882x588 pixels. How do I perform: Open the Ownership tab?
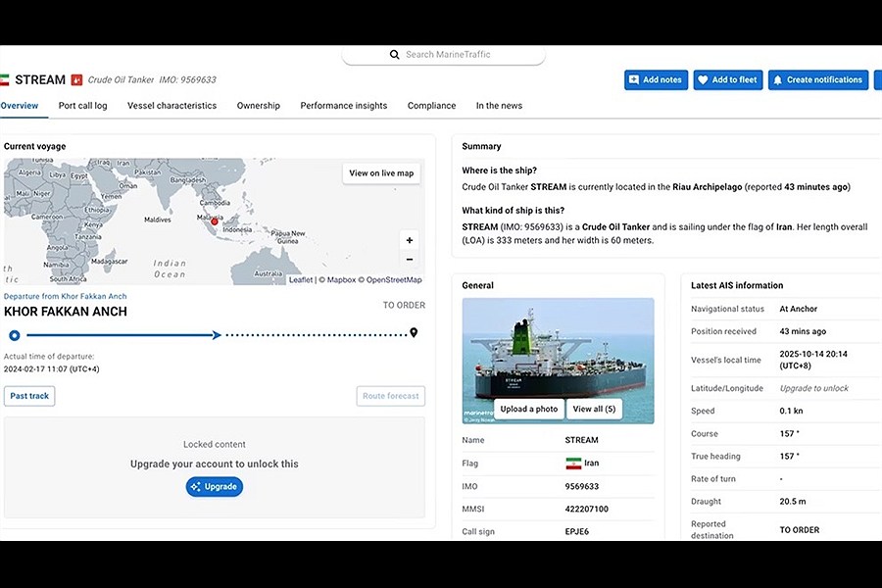coord(258,106)
